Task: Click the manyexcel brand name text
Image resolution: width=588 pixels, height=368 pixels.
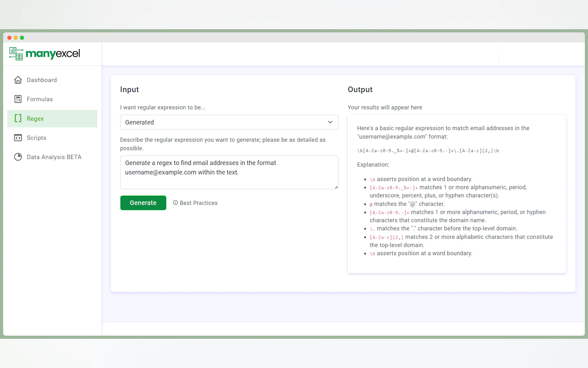Action: click(x=53, y=54)
